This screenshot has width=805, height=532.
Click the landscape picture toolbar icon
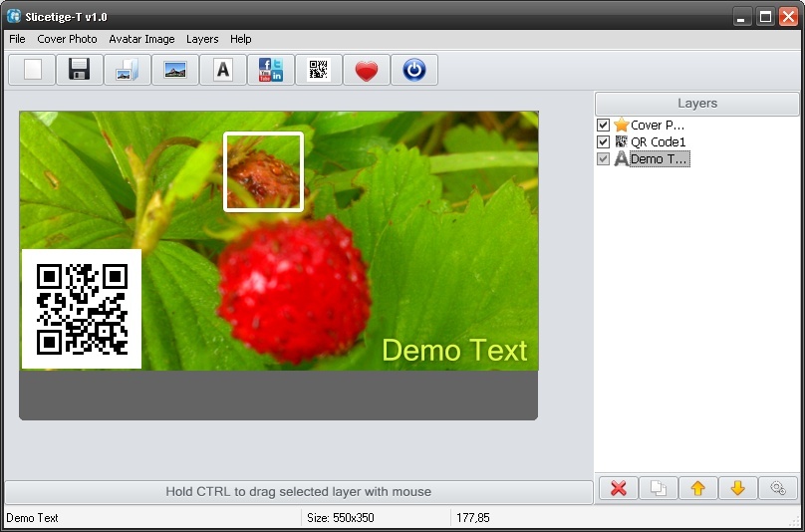click(175, 70)
